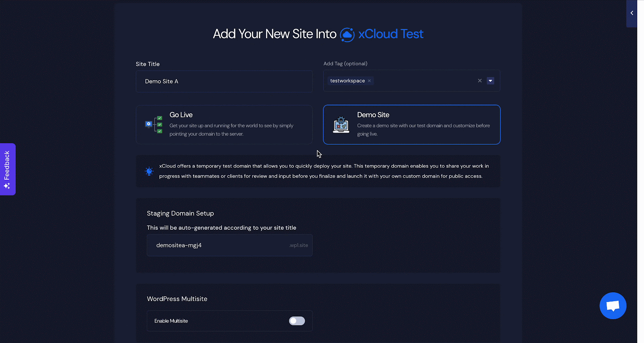The height and width of the screenshot is (343, 644).
Task: Remove the testworkspace tag
Action: [369, 81]
